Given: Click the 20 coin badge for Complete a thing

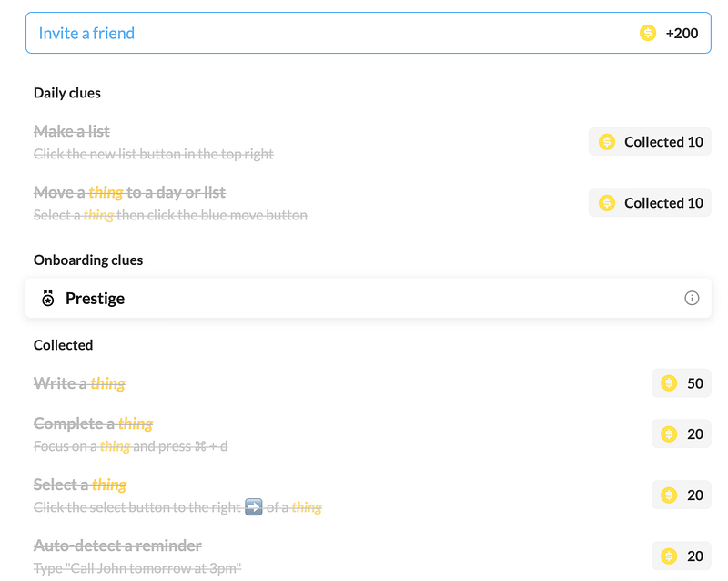Looking at the screenshot, I should pos(682,433).
